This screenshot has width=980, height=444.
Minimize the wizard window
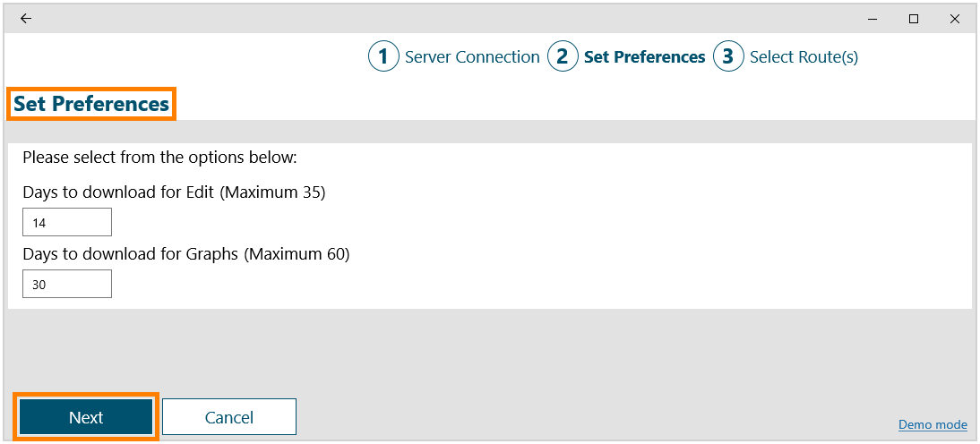pos(873,19)
